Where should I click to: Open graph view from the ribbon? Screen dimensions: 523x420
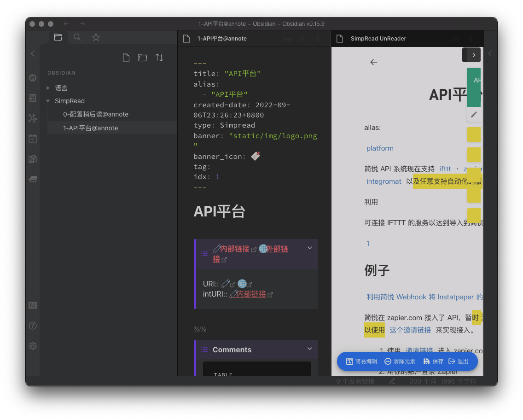(33, 118)
